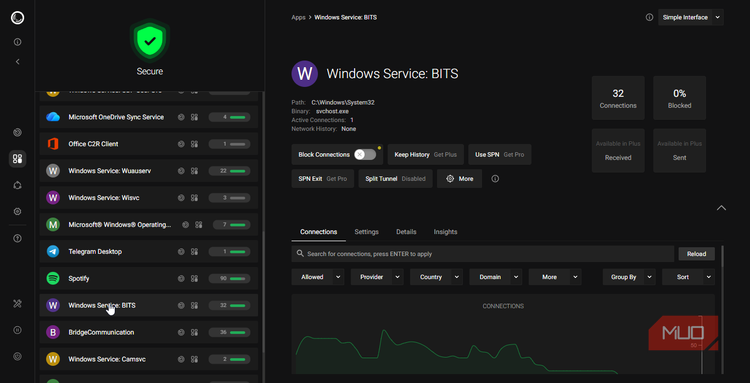750x383 pixels.
Task: Open the Allowed filter dropdown
Action: 318,277
